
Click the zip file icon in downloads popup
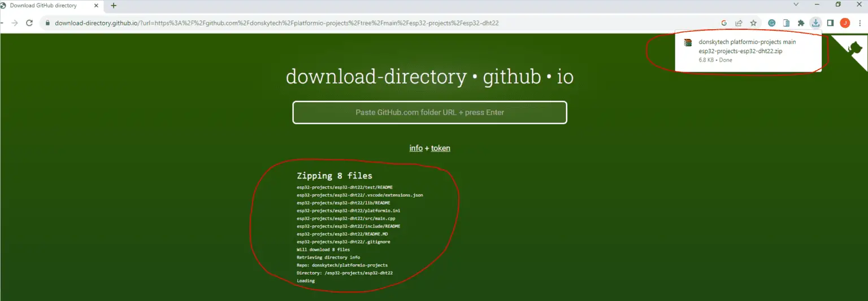tap(688, 42)
